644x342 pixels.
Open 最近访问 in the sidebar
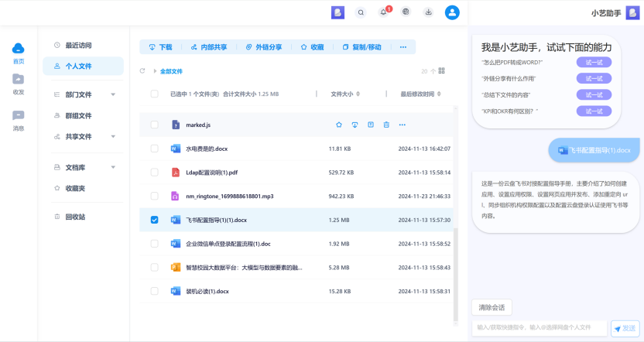pyautogui.click(x=77, y=46)
